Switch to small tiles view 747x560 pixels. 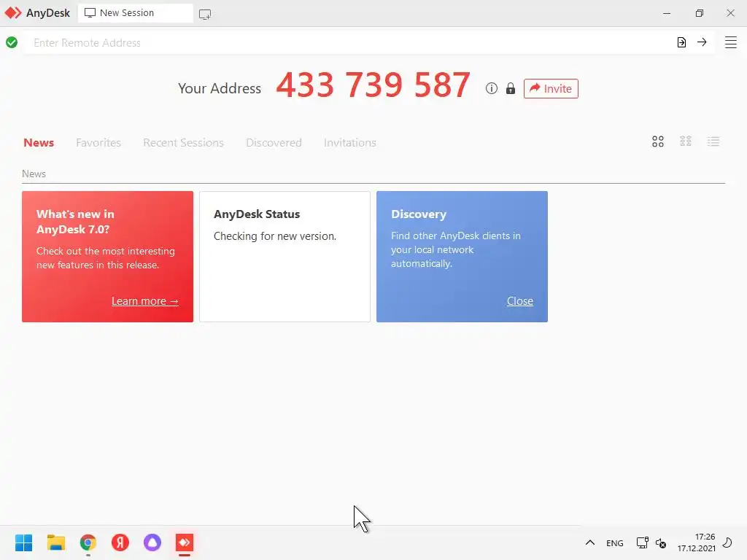(685, 141)
